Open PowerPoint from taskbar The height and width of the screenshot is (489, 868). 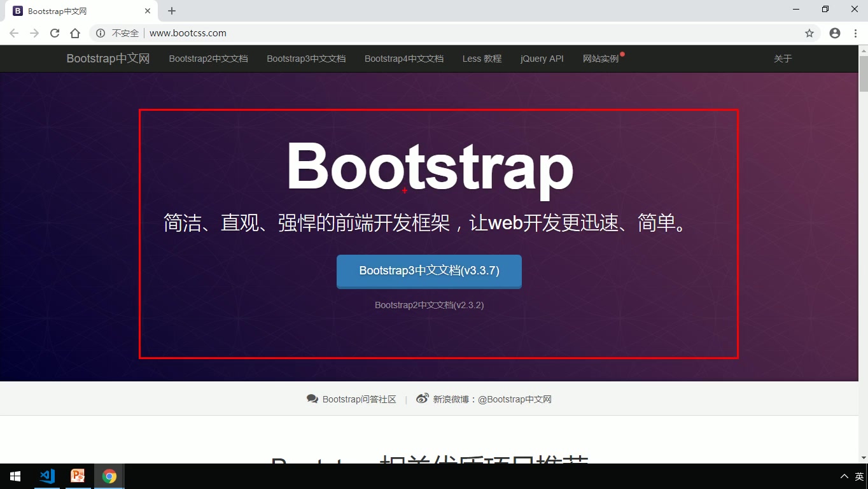click(x=78, y=476)
